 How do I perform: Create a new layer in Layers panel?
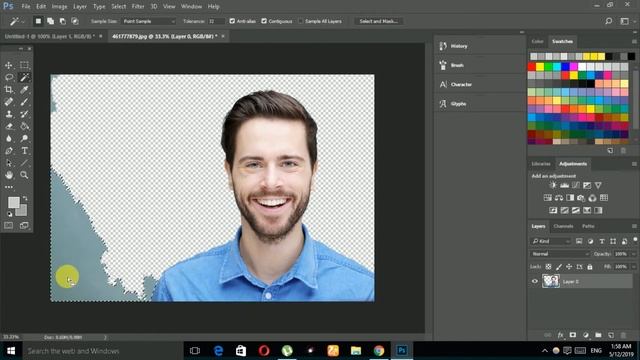coord(611,335)
